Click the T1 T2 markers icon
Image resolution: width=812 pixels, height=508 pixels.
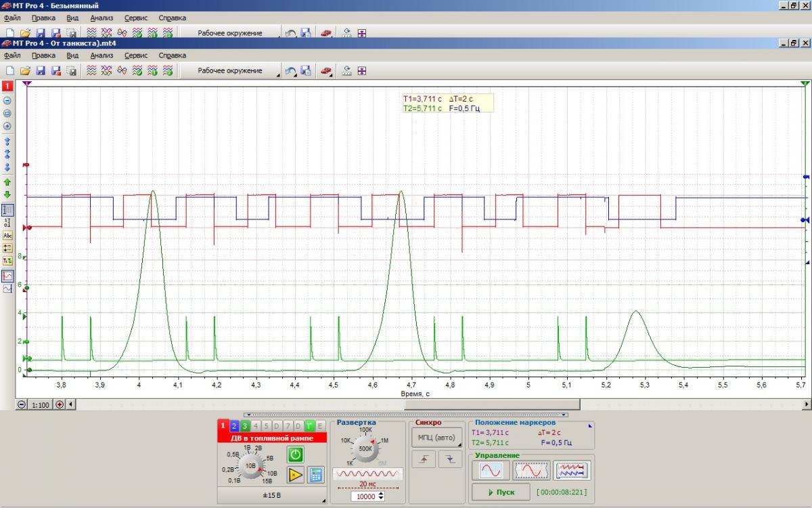pyautogui.click(x=7, y=261)
